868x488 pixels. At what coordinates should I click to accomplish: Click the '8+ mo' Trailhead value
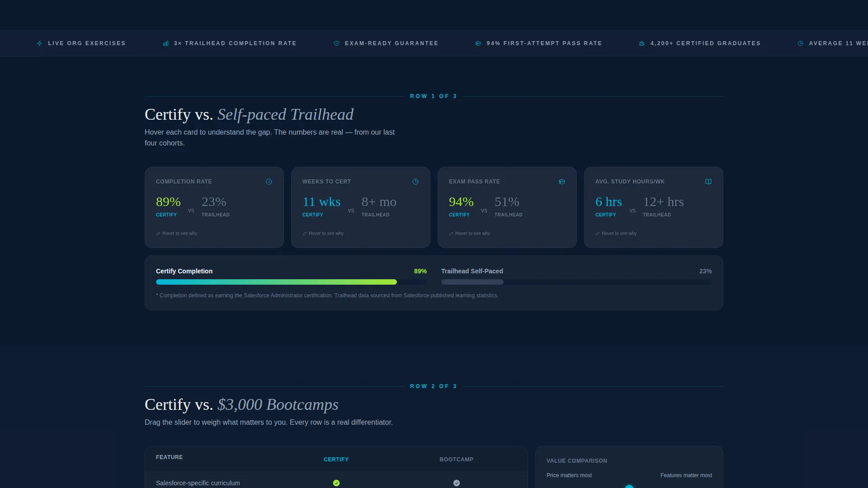pos(379,202)
